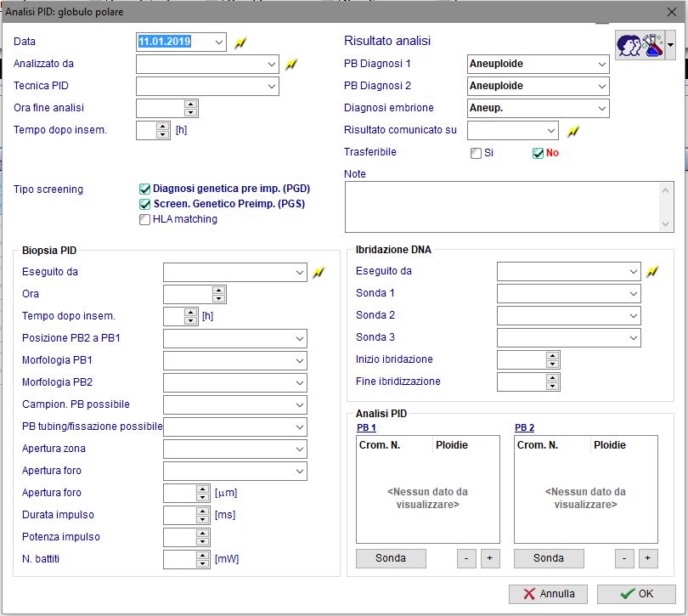688x616 pixels.
Task: Open the arrow menu beside the faces-flask icon
Action: [670, 45]
